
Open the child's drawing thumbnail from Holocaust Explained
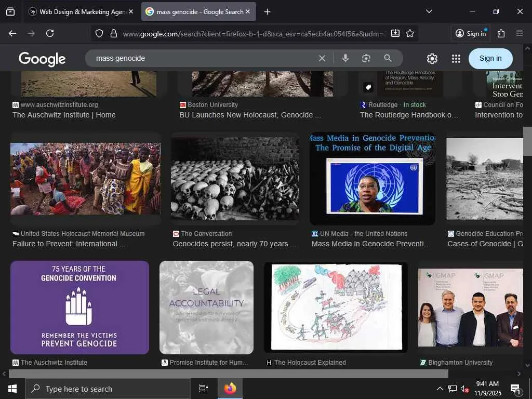pyautogui.click(x=336, y=308)
